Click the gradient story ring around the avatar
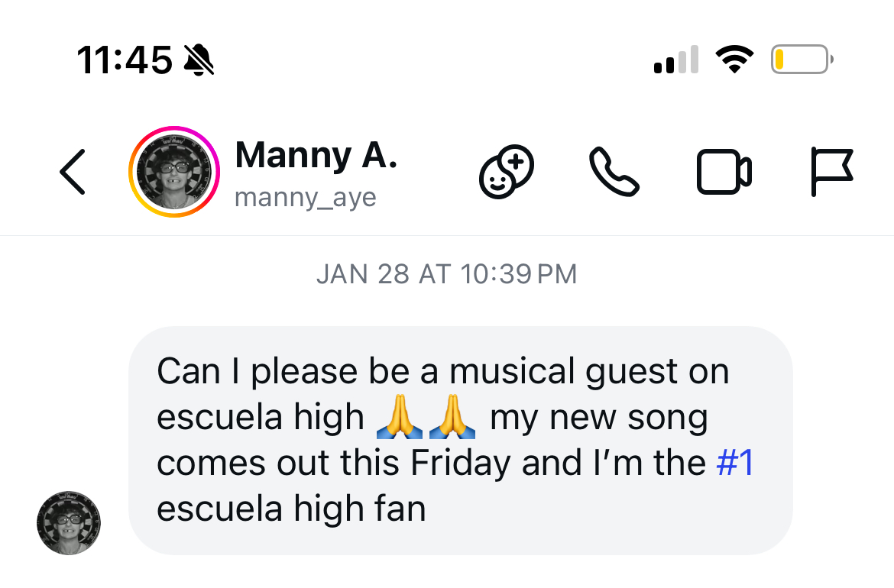Image resolution: width=894 pixels, height=588 pixels. [x=173, y=131]
